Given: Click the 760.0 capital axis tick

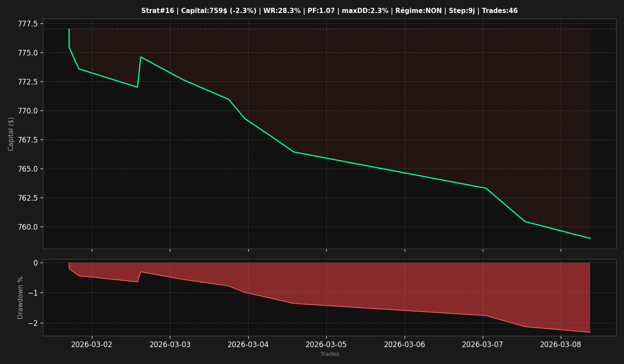Looking at the screenshot, I should 28,227.
